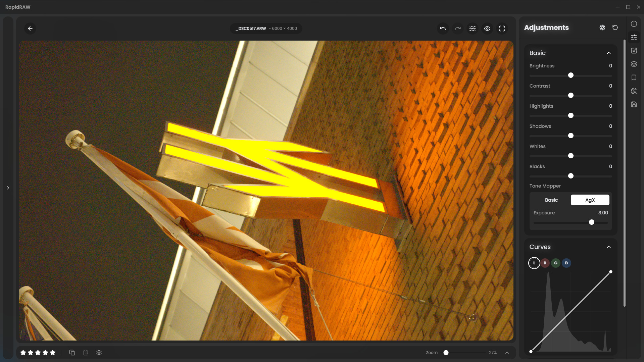This screenshot has width=644, height=362.
Task: Click the redo arrow icon
Action: click(x=457, y=29)
